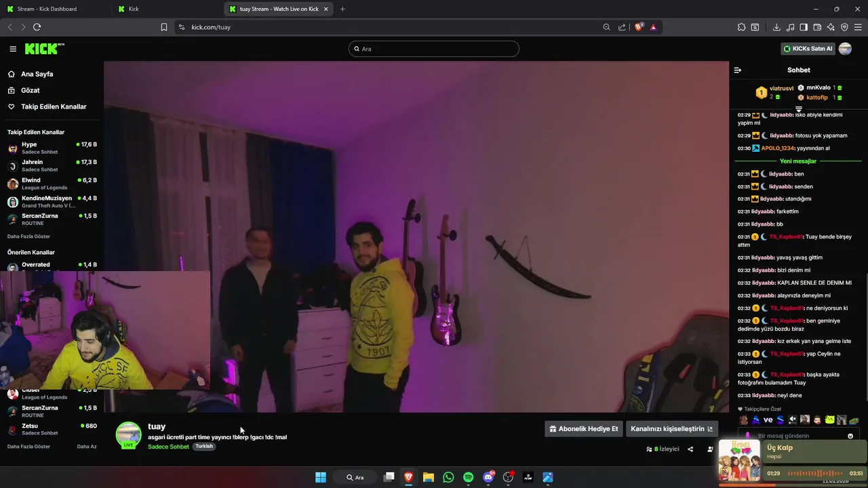The height and width of the screenshot is (488, 868).
Task: Close the tuay Stream tab
Action: [x=326, y=9]
